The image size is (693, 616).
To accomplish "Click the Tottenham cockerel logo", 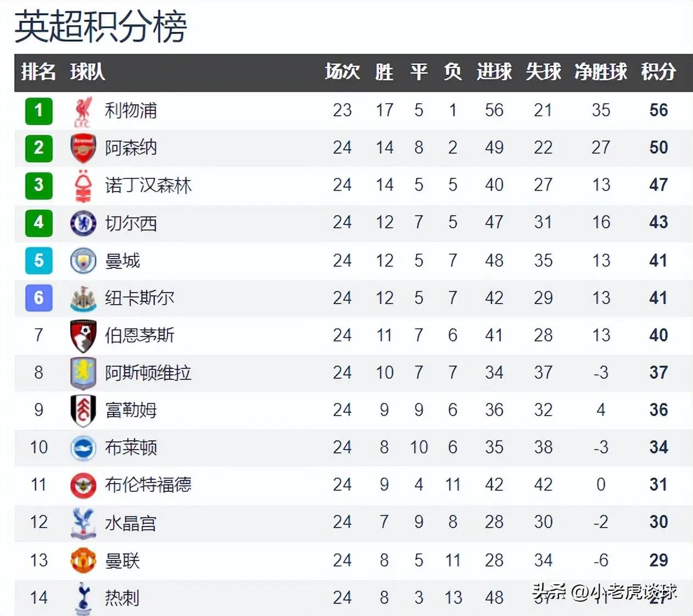I will 83,597.
